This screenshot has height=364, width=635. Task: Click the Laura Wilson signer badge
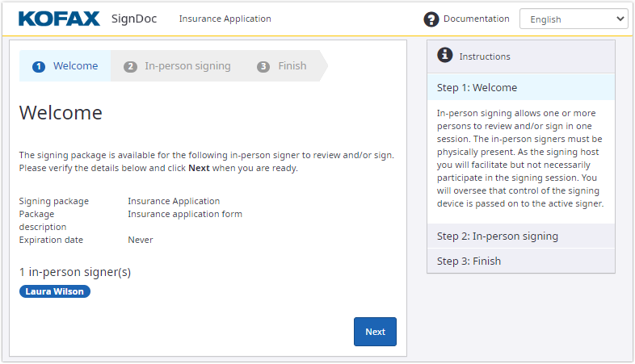pyautogui.click(x=55, y=291)
